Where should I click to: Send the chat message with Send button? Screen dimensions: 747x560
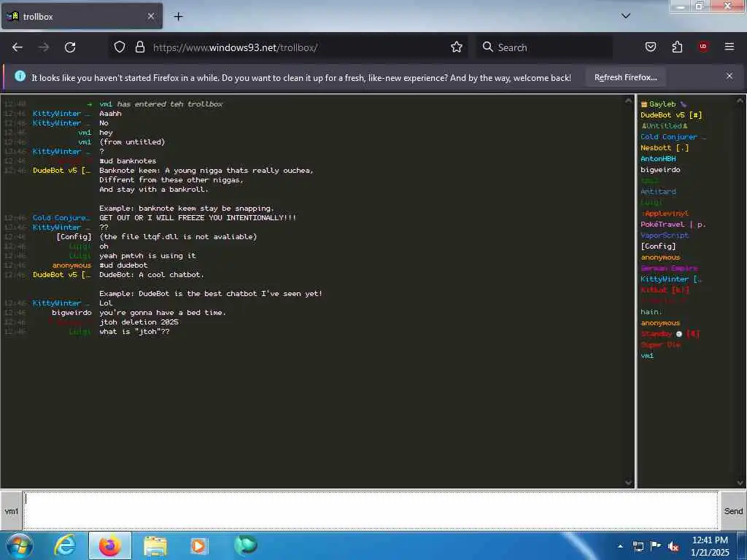click(x=733, y=511)
